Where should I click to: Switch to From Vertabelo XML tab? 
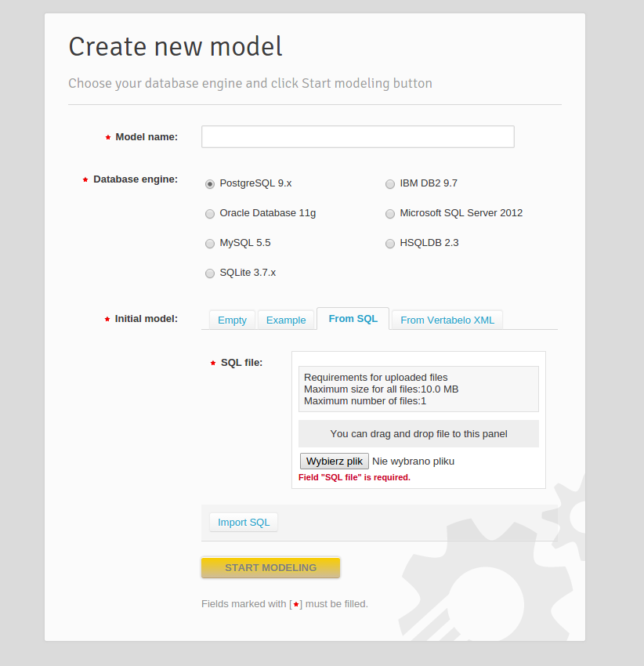coord(447,320)
